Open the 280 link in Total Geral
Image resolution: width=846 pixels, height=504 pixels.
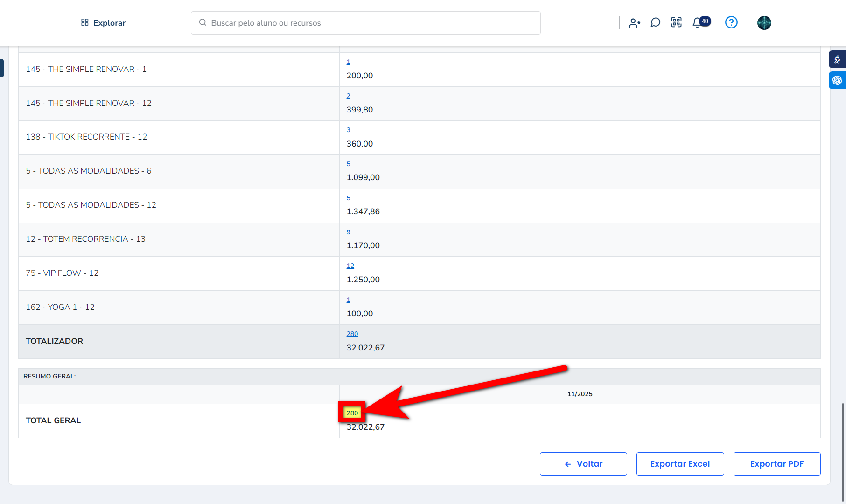(x=352, y=413)
